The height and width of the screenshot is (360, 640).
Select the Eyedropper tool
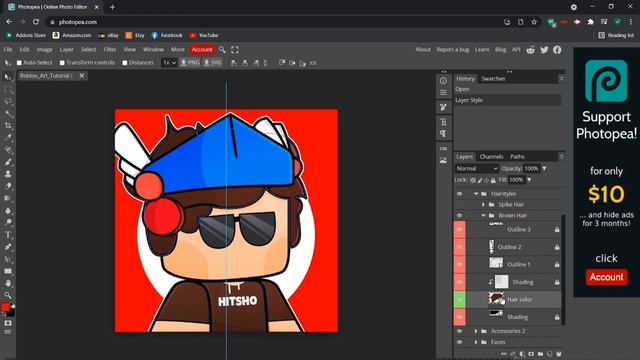click(8, 138)
